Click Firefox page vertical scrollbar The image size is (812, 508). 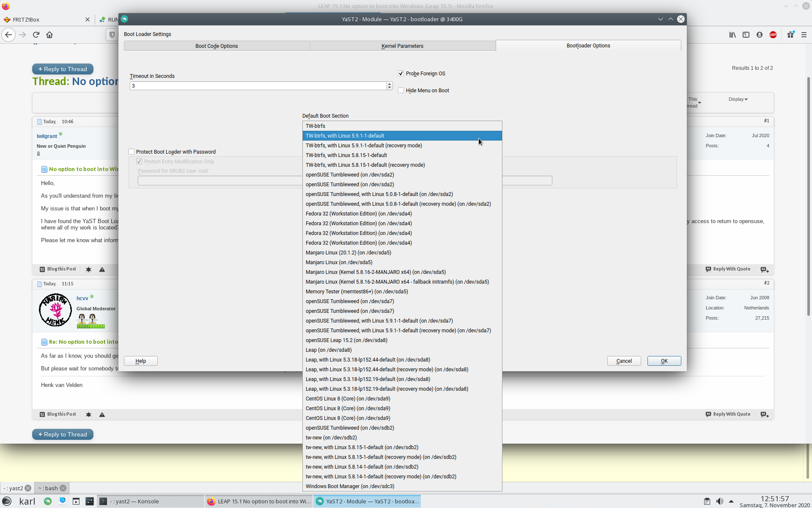point(809,197)
